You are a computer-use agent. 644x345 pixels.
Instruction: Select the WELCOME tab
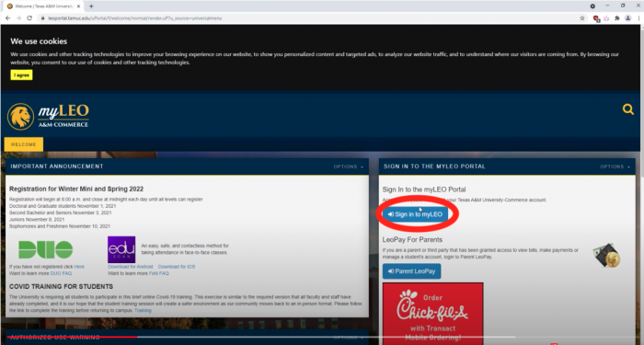point(23,144)
